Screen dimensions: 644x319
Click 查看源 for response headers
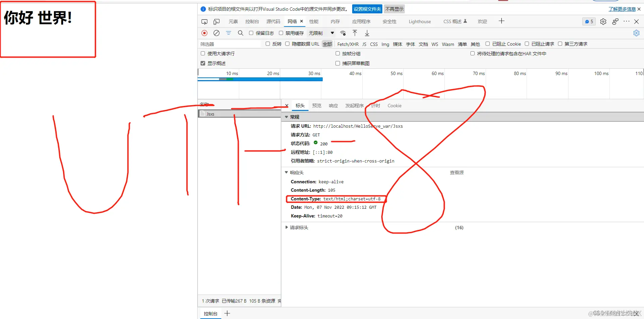[x=457, y=173]
